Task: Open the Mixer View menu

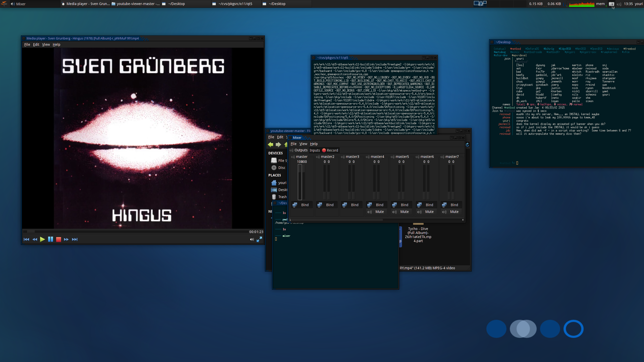Action: (x=303, y=144)
